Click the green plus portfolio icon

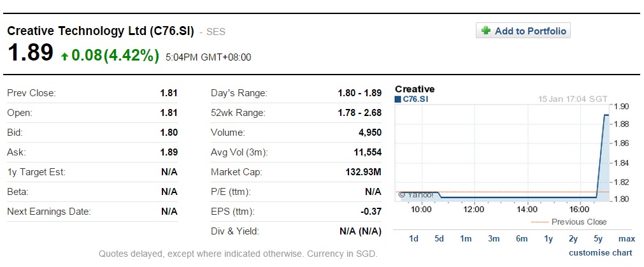(x=486, y=31)
